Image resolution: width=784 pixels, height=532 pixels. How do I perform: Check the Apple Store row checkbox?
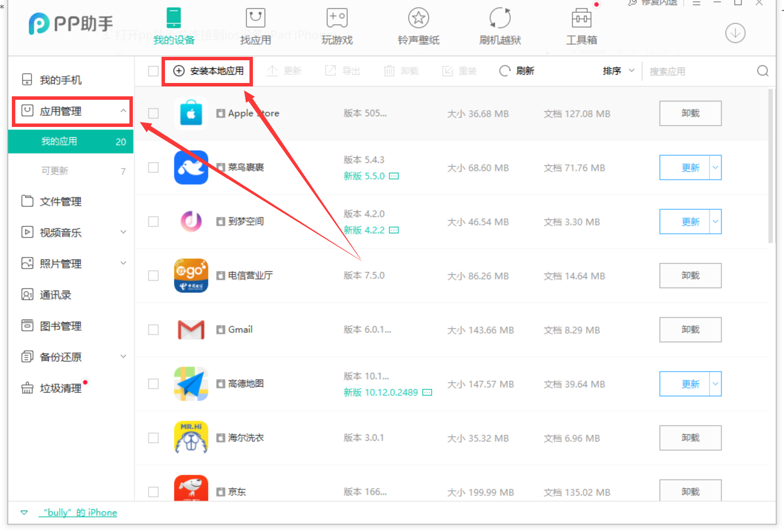click(154, 114)
